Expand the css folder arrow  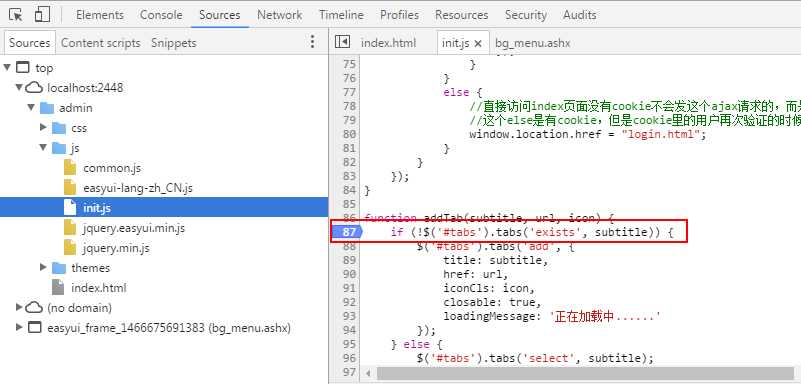coord(43,128)
